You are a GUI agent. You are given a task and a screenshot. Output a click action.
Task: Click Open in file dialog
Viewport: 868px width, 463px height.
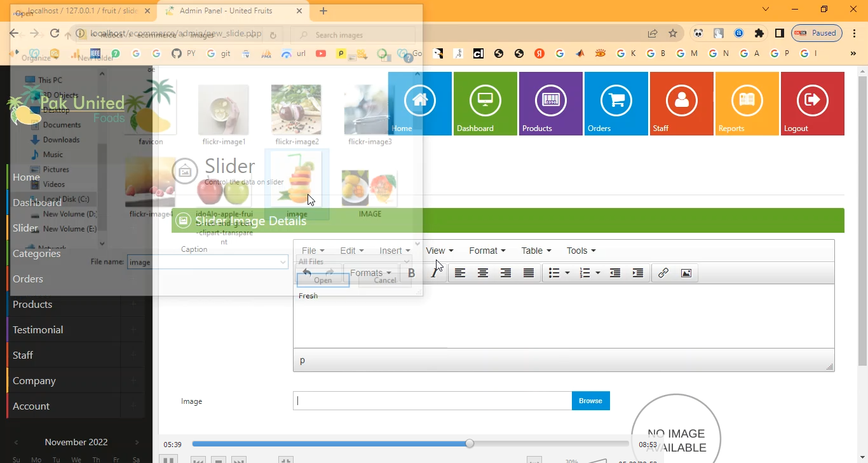point(323,280)
